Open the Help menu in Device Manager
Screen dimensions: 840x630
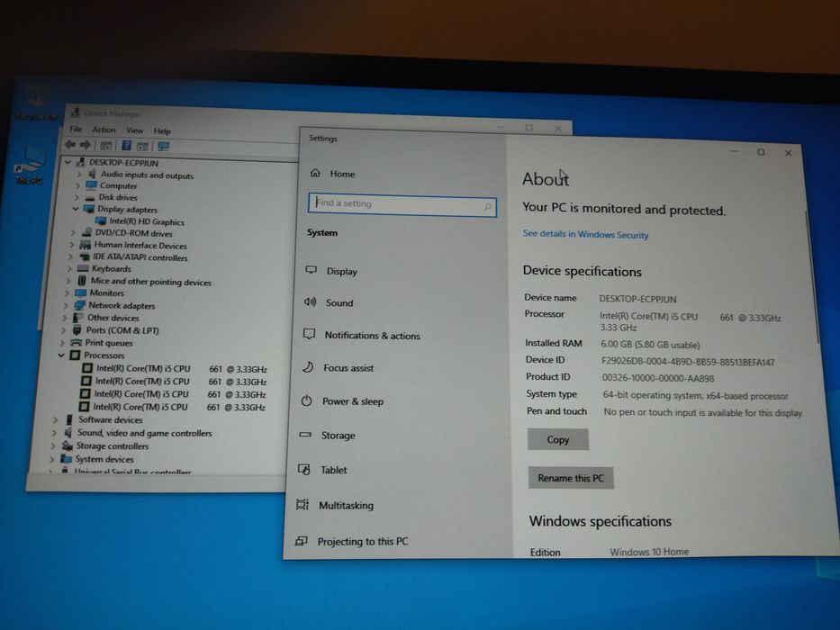(x=162, y=130)
